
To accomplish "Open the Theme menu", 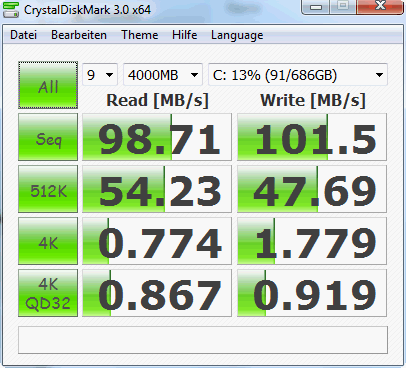I will (x=140, y=35).
